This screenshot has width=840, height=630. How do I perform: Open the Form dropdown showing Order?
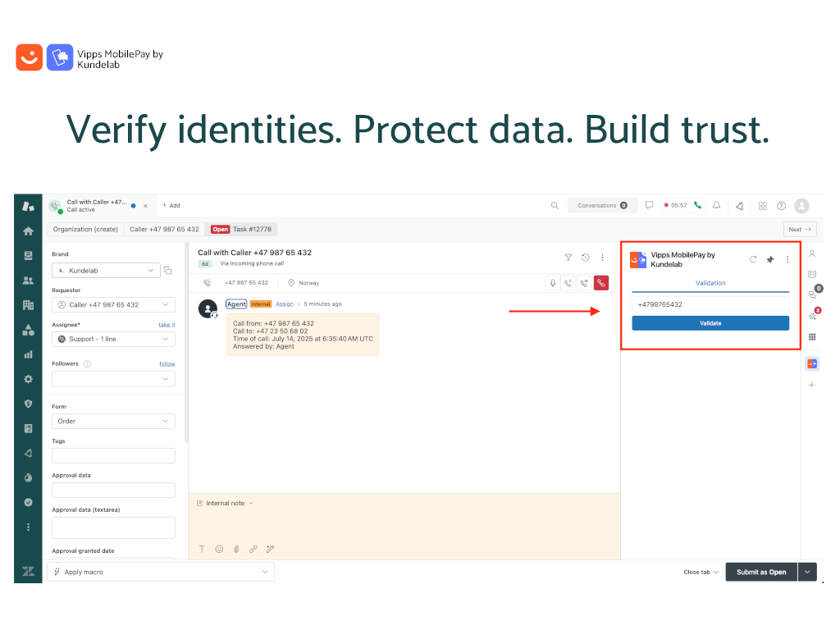[x=113, y=421]
